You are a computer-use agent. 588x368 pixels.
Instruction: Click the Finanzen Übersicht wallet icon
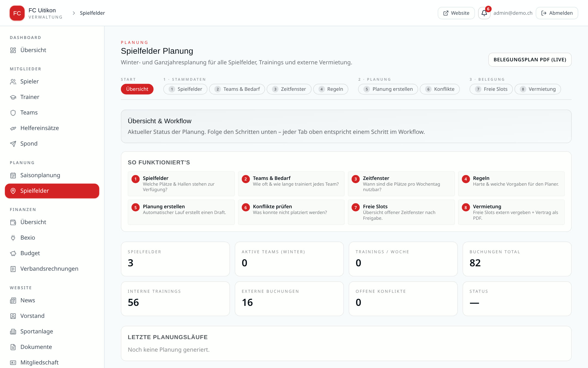[x=13, y=222]
